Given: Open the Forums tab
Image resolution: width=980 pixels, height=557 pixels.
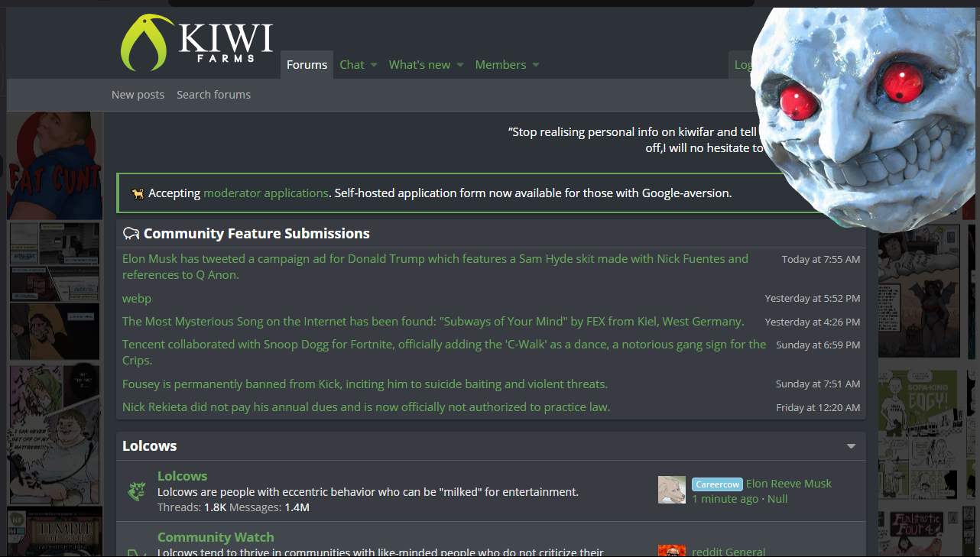Looking at the screenshot, I should (307, 65).
